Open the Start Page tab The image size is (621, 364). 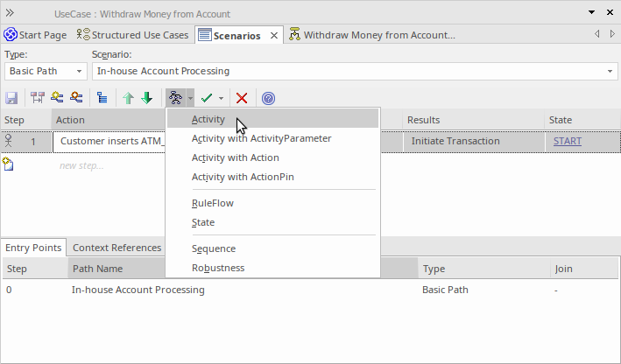35,35
